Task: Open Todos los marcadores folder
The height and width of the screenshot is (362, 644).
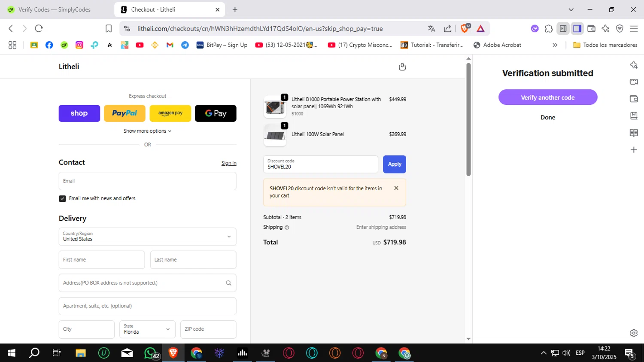Action: click(605, 45)
